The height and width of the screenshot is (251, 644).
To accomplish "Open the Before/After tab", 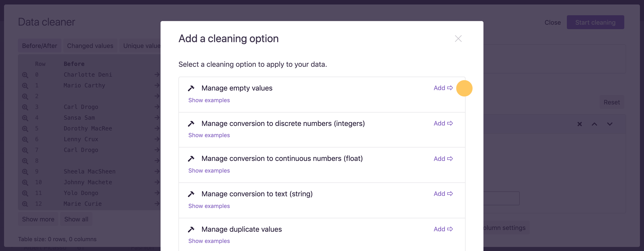I will (39, 46).
